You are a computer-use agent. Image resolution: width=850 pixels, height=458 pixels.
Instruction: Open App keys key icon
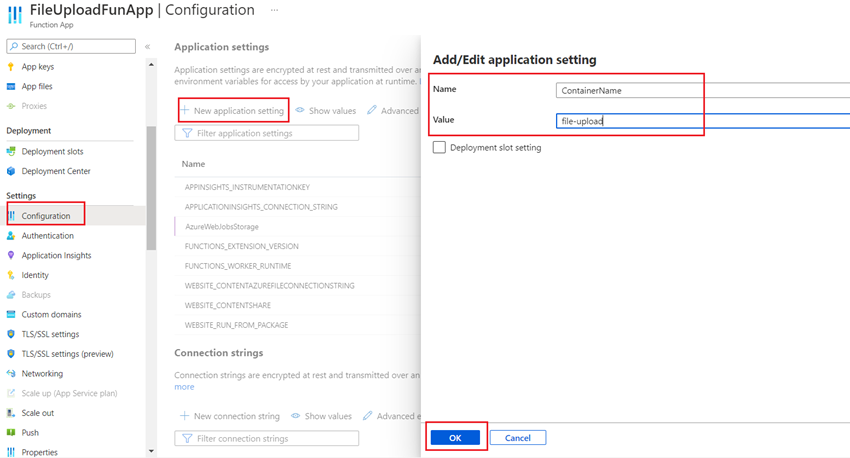(x=11, y=67)
